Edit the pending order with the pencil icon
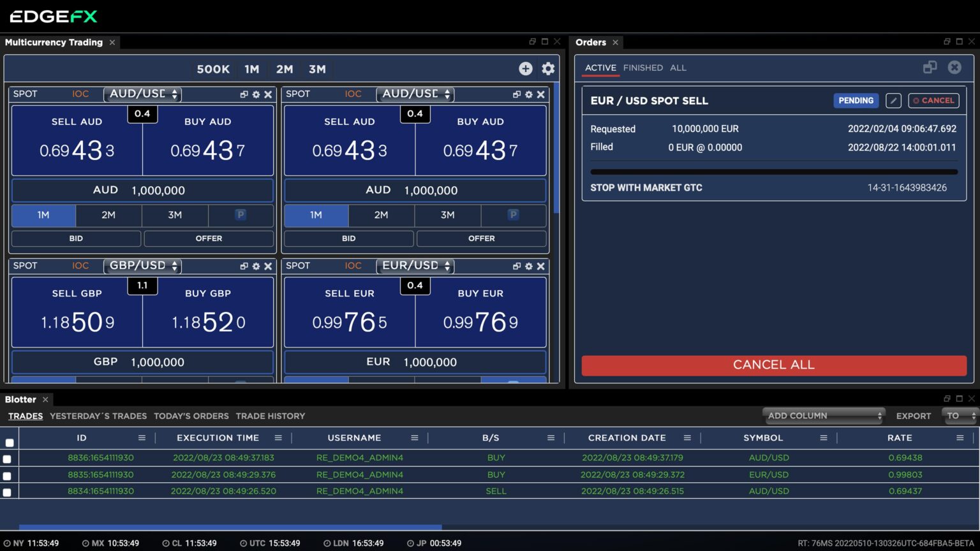 893,100
